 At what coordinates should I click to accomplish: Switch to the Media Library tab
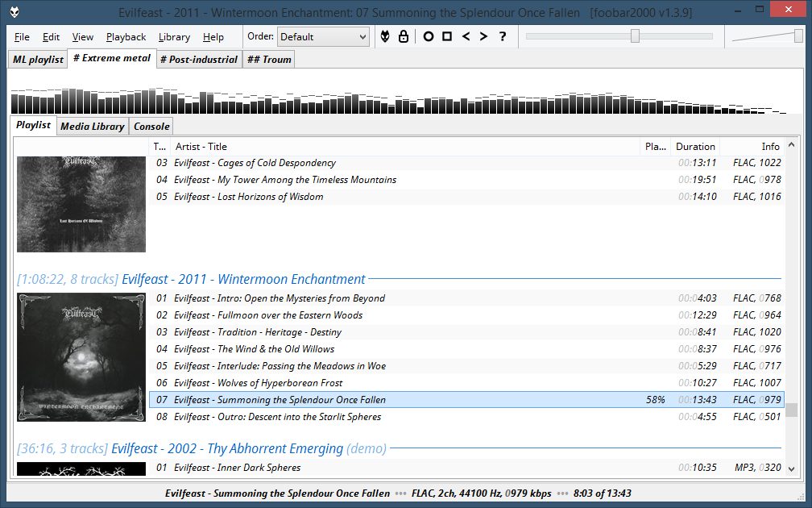93,127
